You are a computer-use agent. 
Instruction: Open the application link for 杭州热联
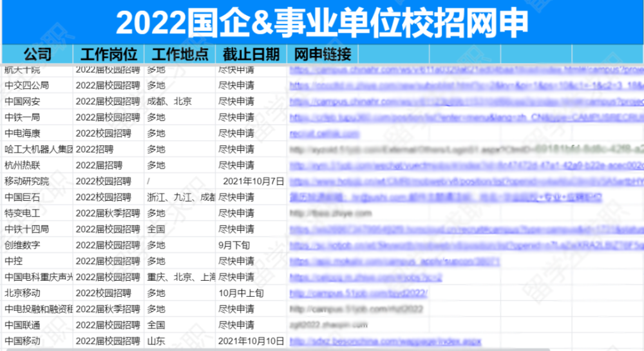(466, 166)
